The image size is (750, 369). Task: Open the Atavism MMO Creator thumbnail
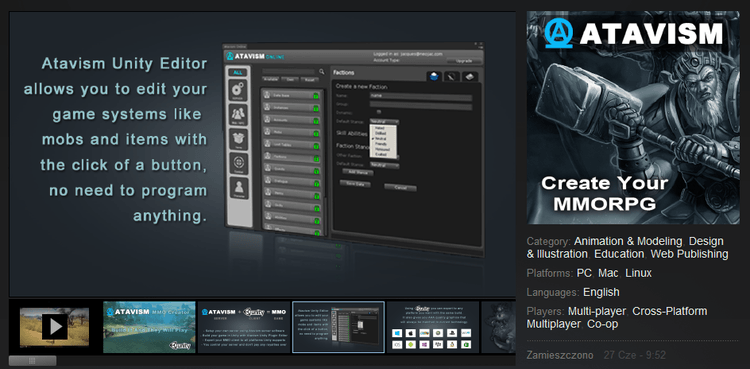click(149, 327)
